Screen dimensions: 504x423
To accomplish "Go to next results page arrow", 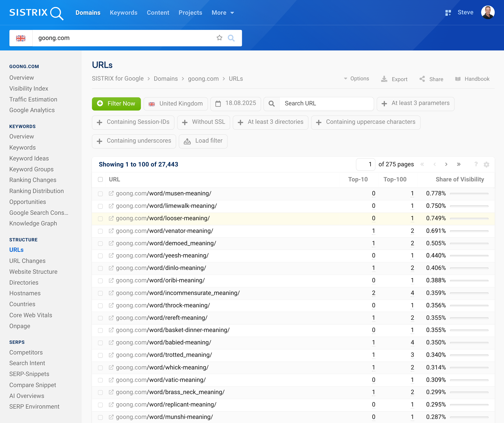I will point(446,165).
